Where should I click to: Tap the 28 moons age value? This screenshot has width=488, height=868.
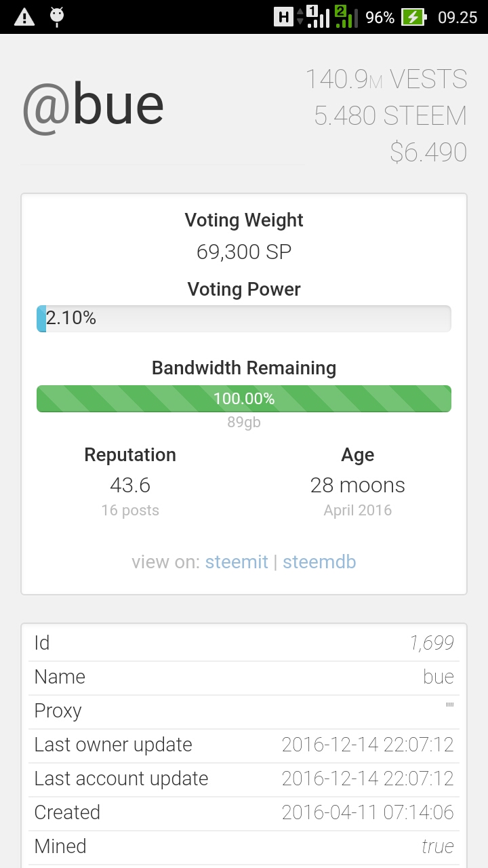(x=357, y=486)
